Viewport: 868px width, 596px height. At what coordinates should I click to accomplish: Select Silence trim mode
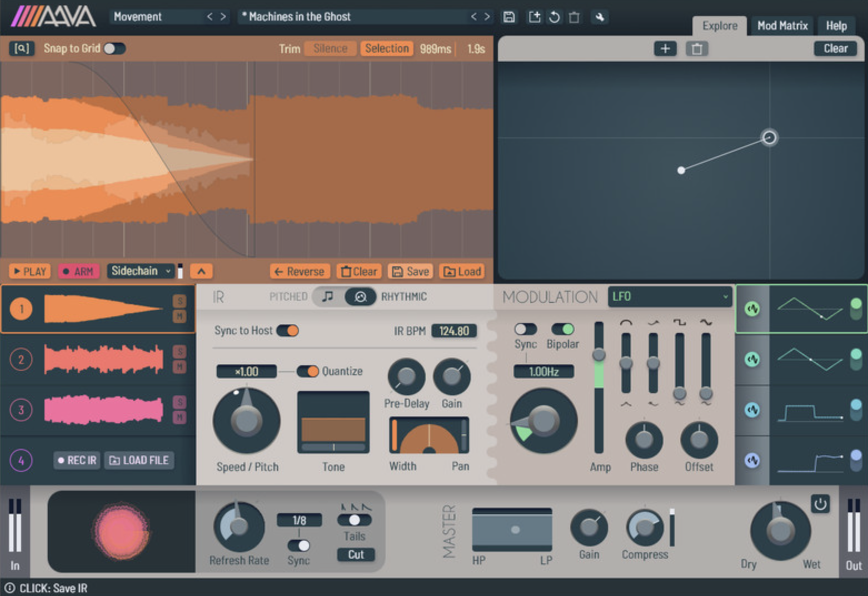[330, 48]
